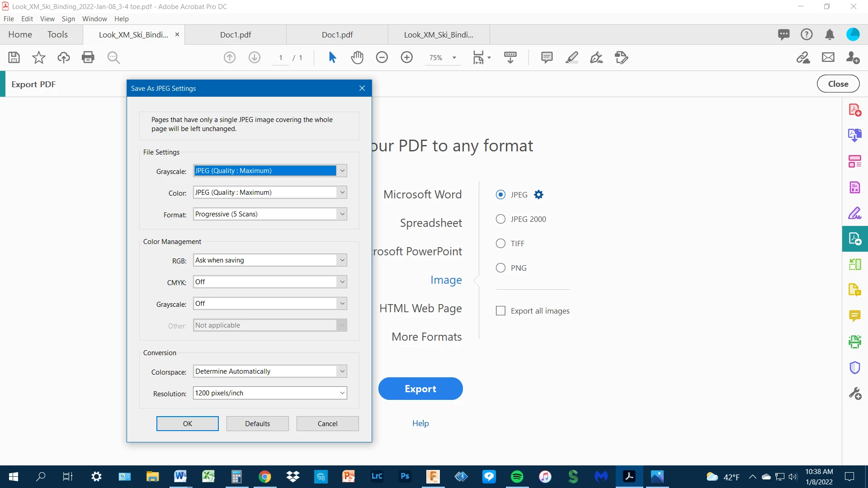
Task: Select the Hand pan tool
Action: pyautogui.click(x=357, y=58)
